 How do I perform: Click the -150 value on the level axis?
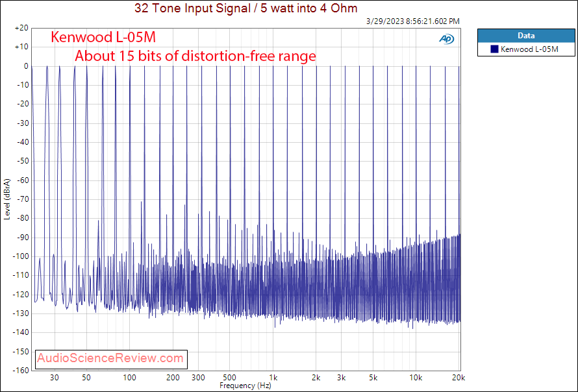pos(21,352)
